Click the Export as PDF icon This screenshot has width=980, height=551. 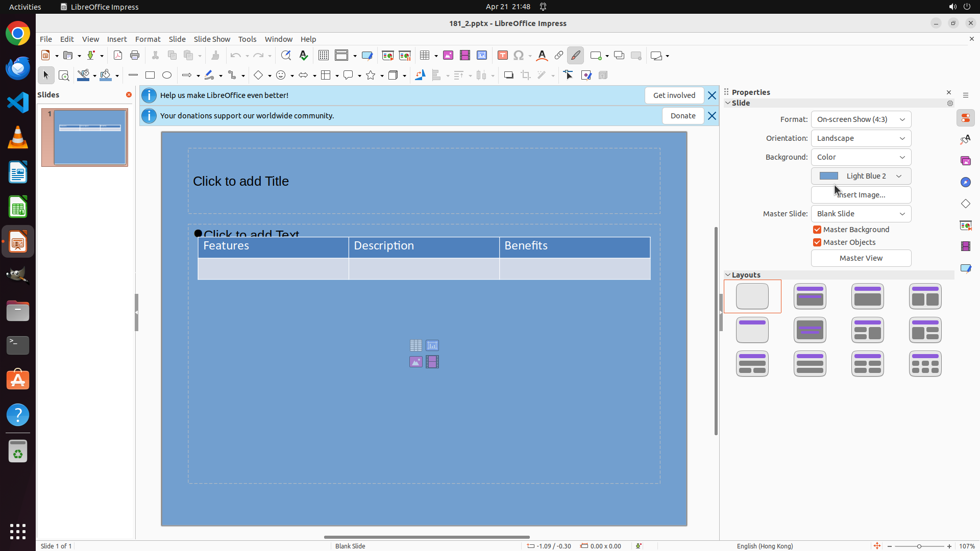(x=118, y=56)
